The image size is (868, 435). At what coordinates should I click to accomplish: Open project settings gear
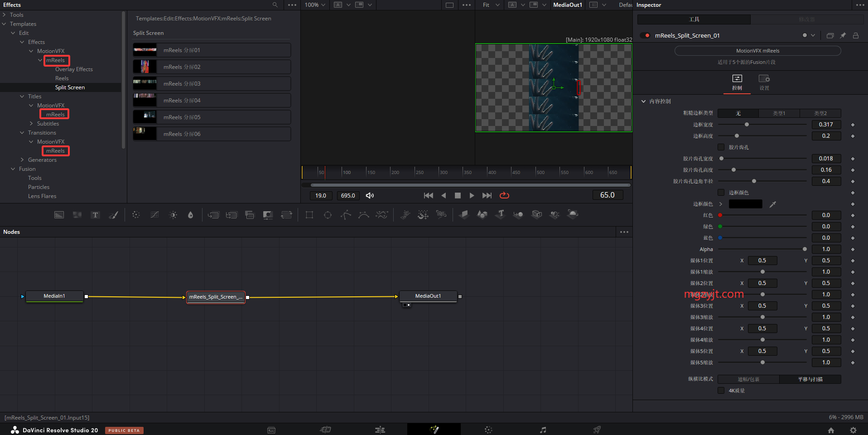(x=853, y=430)
